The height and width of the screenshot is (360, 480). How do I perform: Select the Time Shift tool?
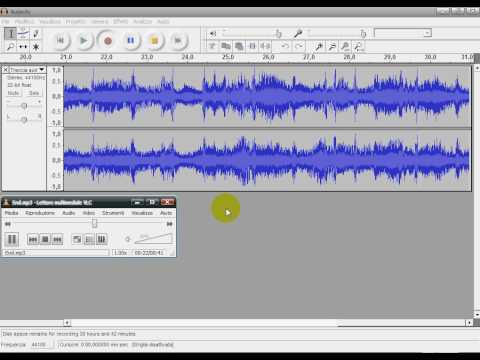(x=23, y=46)
